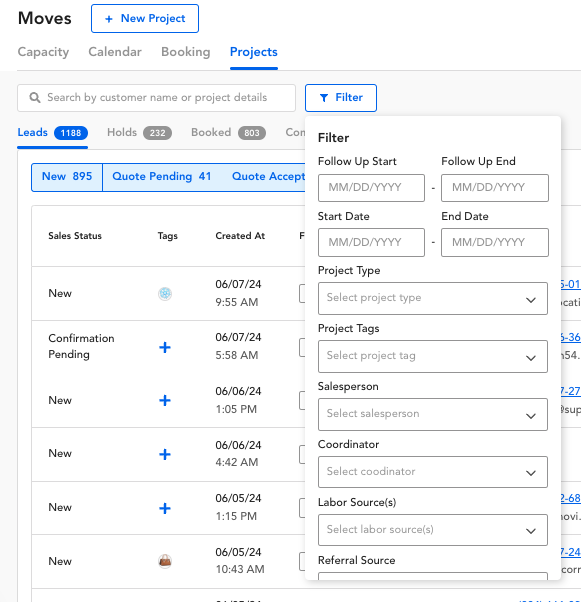The image size is (581, 602).
Task: Add tag on the 1:15 PM project row
Action: point(165,508)
